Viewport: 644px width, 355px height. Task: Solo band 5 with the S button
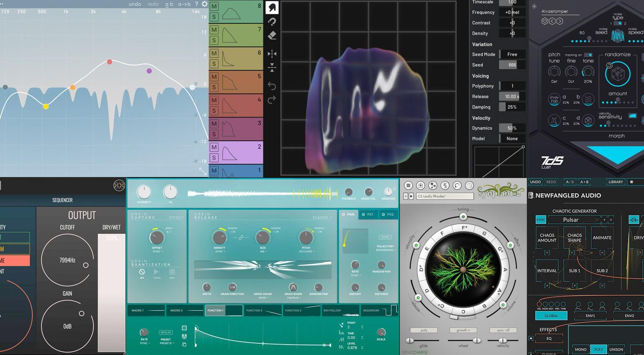click(x=214, y=87)
